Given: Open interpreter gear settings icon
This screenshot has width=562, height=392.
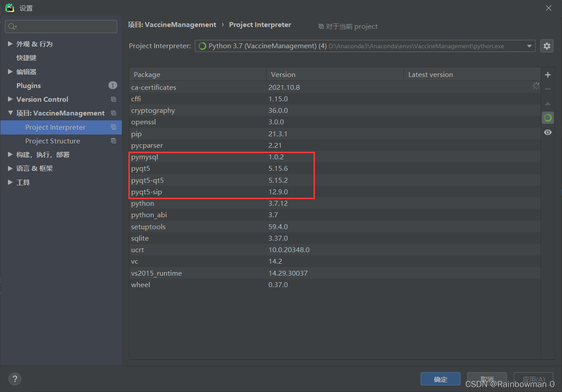Looking at the screenshot, I should point(547,46).
